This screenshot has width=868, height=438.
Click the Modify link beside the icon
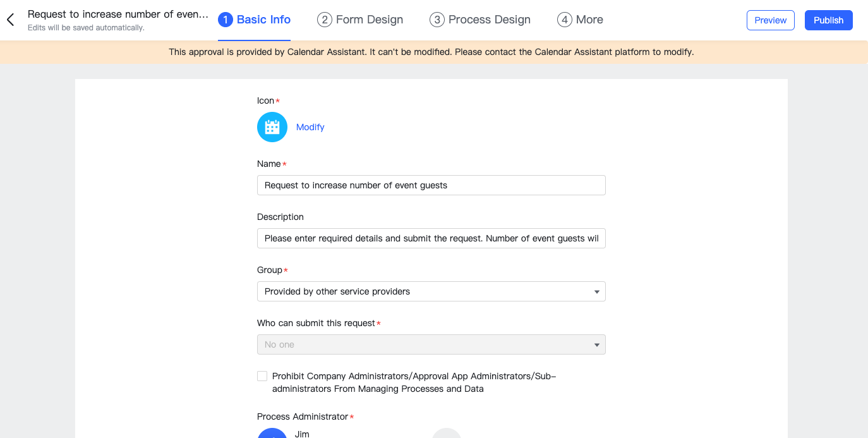click(310, 126)
